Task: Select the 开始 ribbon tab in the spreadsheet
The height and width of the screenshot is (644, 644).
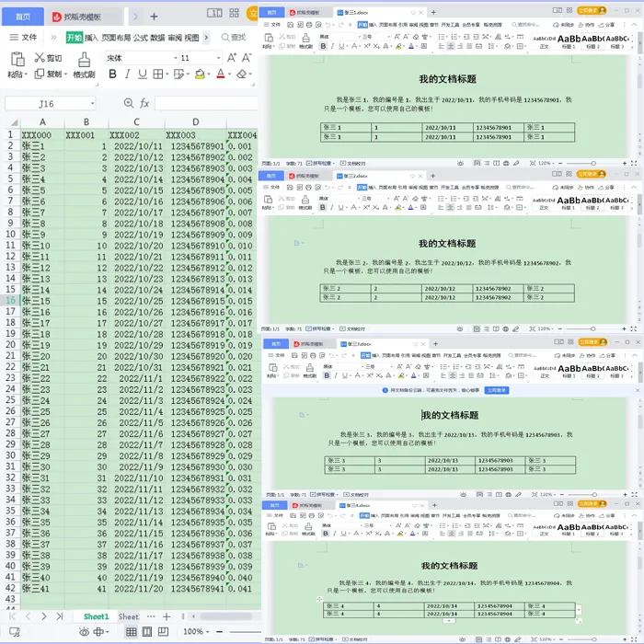Action: coord(75,38)
